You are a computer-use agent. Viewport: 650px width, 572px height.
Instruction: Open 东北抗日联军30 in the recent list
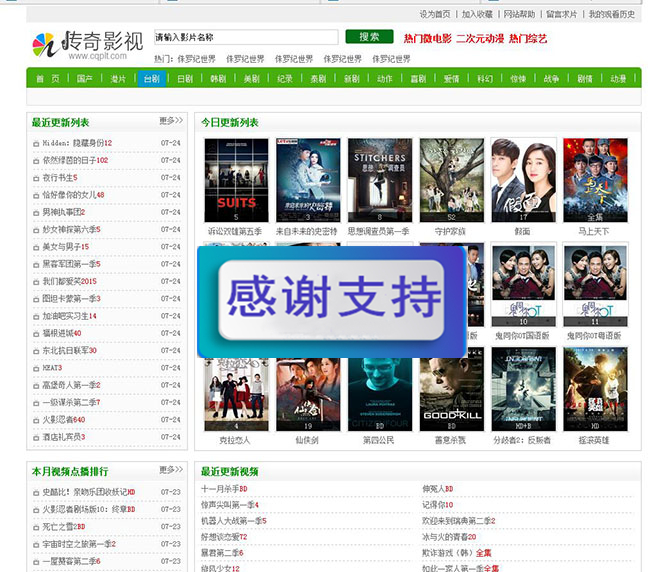pyautogui.click(x=69, y=351)
